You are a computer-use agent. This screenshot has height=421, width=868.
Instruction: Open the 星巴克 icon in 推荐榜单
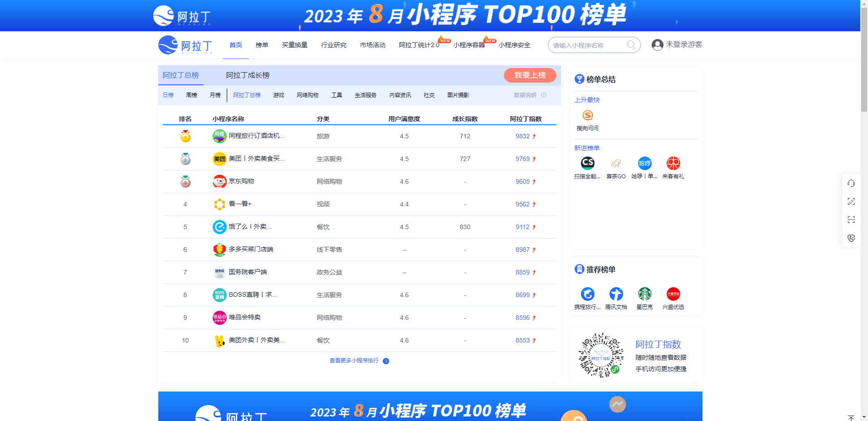click(x=644, y=294)
